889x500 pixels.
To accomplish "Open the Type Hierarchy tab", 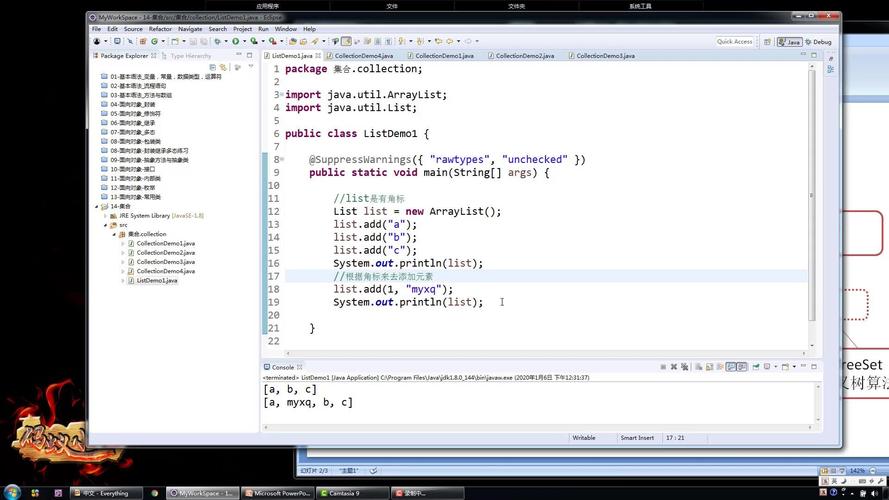I will [x=190, y=56].
